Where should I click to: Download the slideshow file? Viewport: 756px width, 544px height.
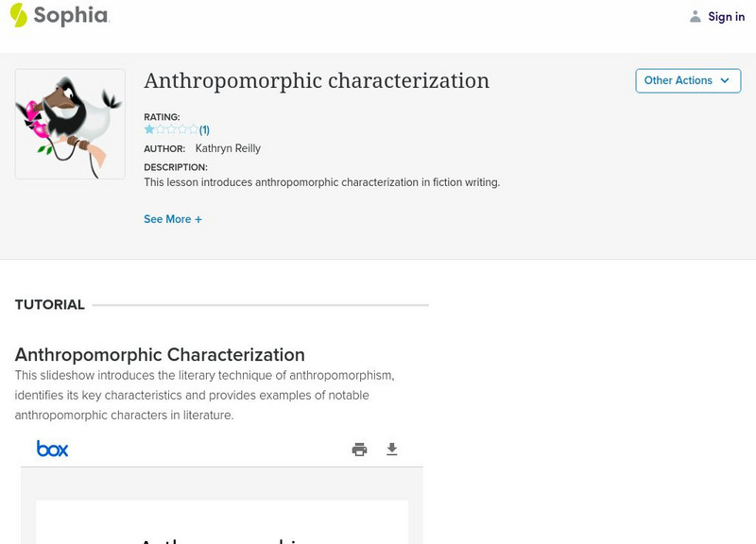click(x=392, y=450)
